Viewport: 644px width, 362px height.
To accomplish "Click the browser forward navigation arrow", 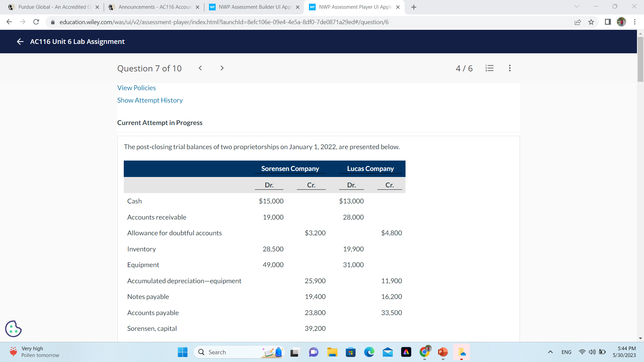I will pos(22,22).
